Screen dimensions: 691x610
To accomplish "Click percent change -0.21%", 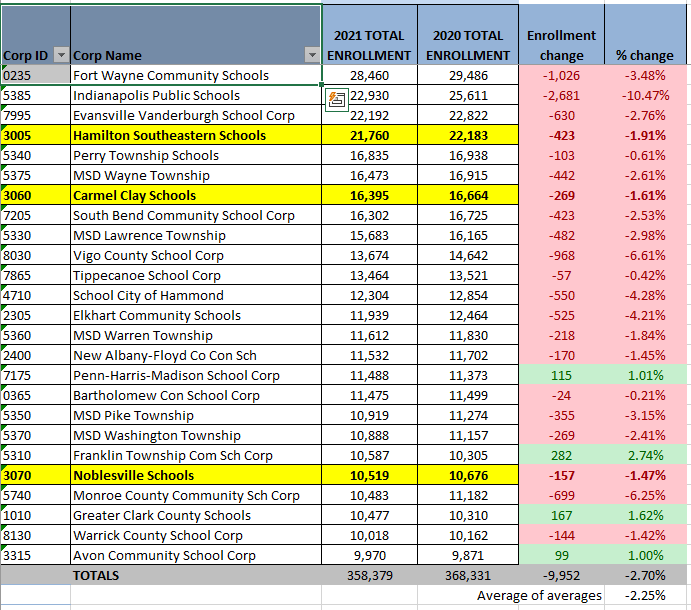I will (645, 395).
